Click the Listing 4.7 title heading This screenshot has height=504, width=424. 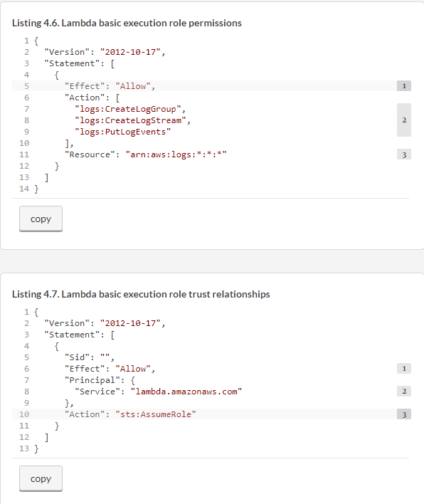(141, 295)
